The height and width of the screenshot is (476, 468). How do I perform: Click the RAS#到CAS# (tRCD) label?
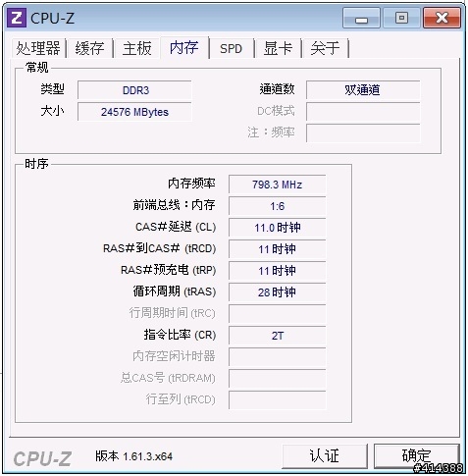point(159,248)
